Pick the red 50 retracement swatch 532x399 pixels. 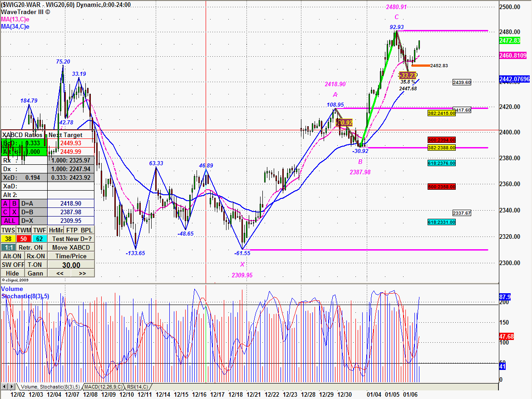[x=24, y=239]
